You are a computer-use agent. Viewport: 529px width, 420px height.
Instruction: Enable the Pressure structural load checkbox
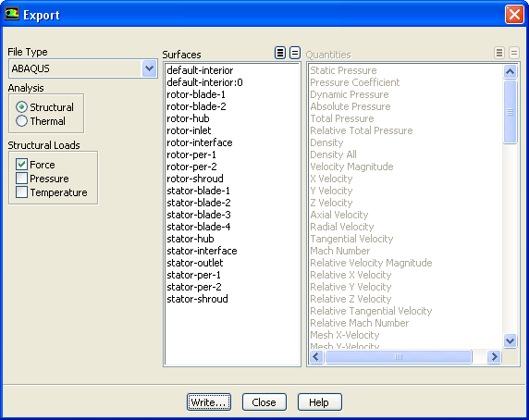coord(21,179)
